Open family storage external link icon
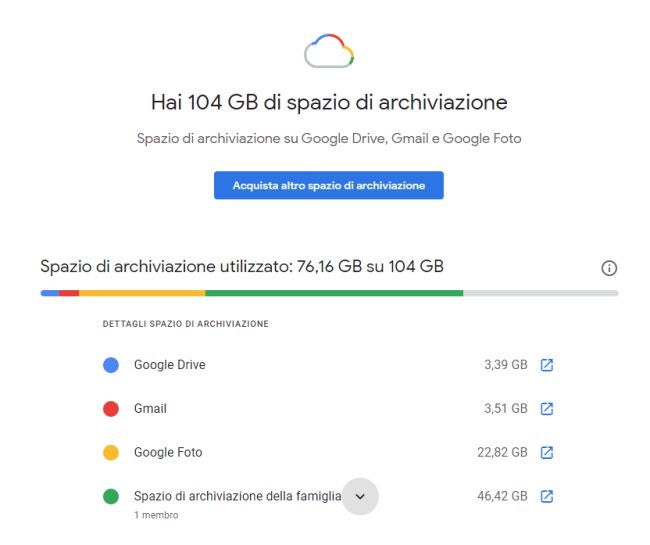Viewport: 650px width, 545px height. 547,497
